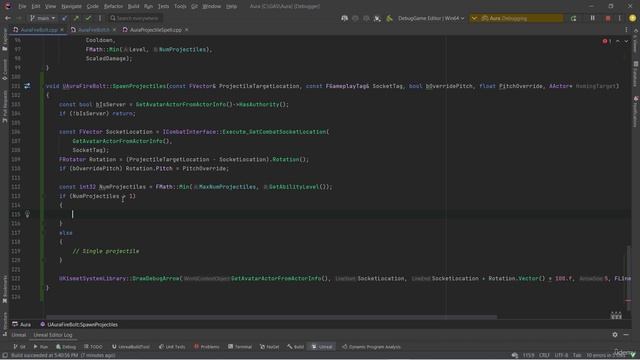Close the AuraFireBolt.h tab

pos(114,30)
